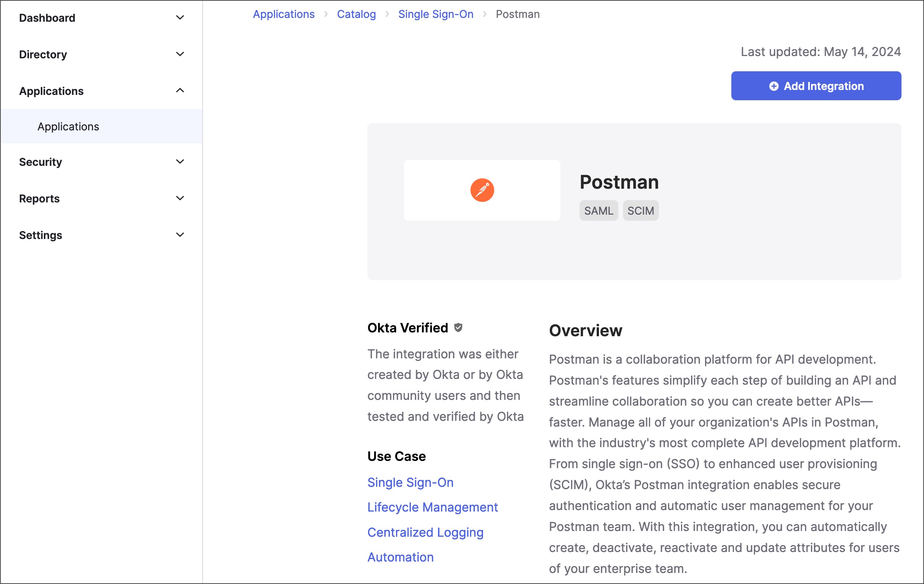Expand the Security chevron
924x584 pixels.
click(180, 161)
